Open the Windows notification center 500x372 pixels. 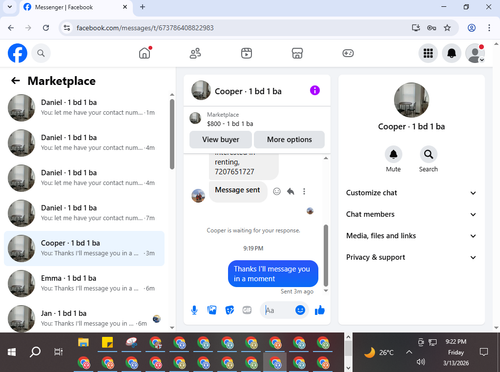tap(484, 352)
